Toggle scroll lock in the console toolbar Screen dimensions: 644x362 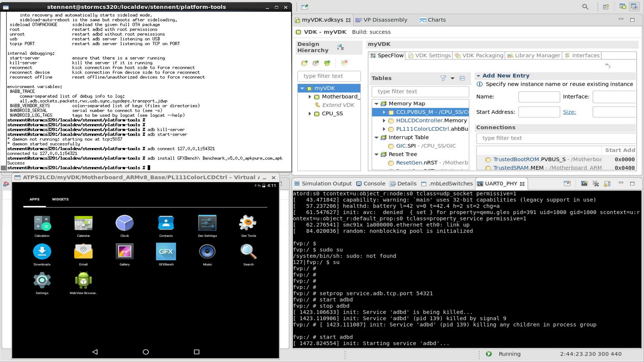click(x=607, y=183)
